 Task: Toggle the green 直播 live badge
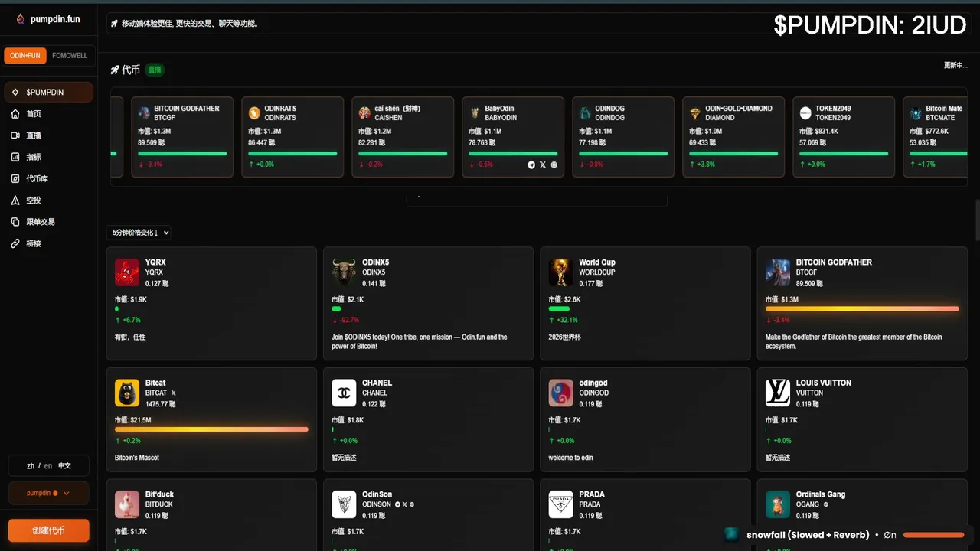coord(155,70)
